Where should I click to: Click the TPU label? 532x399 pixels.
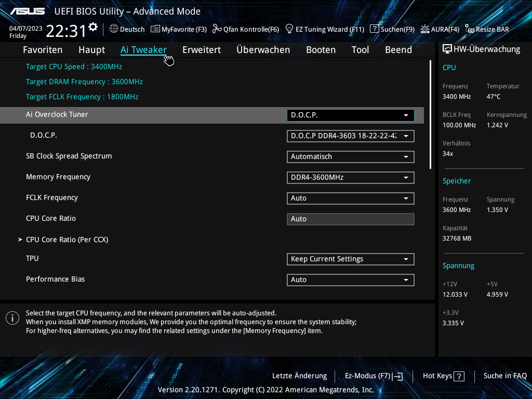(32, 258)
